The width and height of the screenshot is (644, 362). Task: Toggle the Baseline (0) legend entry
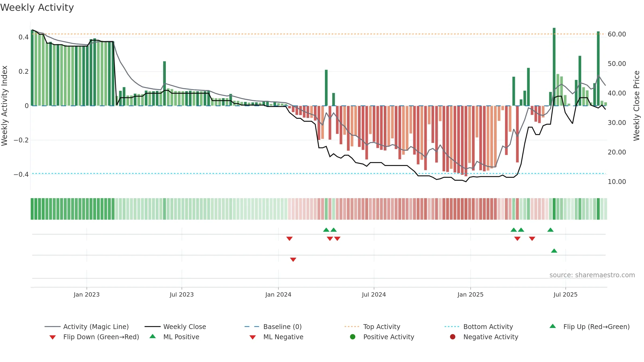click(273, 327)
